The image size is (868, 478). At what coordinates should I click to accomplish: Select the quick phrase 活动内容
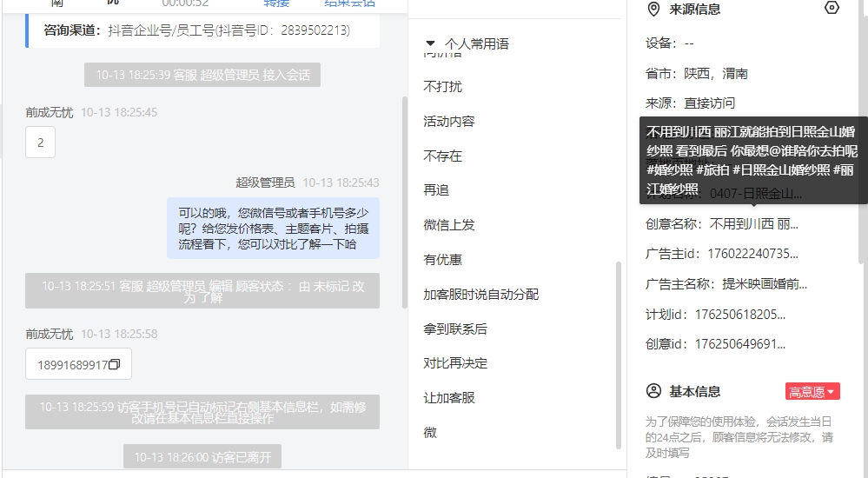[x=449, y=122]
